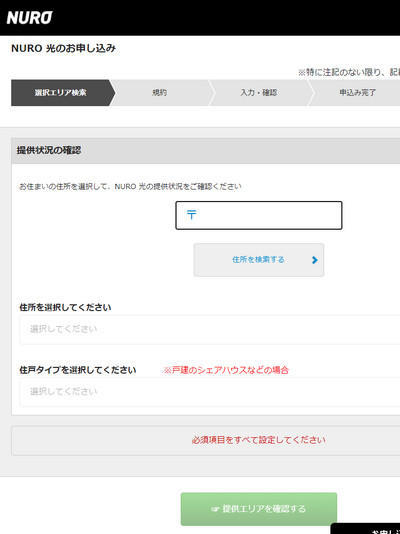Click the NURO logo in header

30,18
